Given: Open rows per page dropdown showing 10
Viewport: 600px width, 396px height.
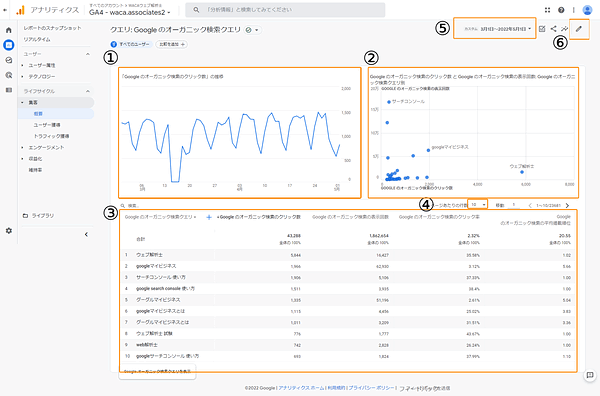Looking at the screenshot, I should pos(478,205).
